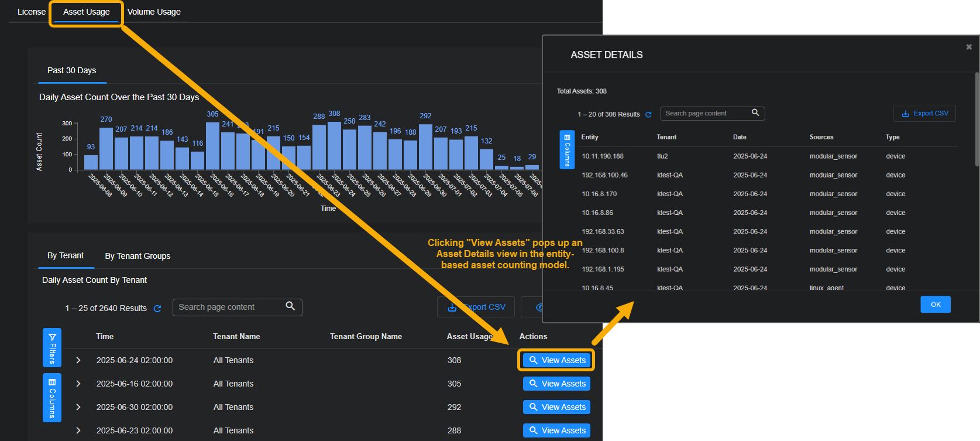This screenshot has height=441, width=980.
Task: Click the 2025-06-16 bar labeled 305
Action: [x=212, y=145]
